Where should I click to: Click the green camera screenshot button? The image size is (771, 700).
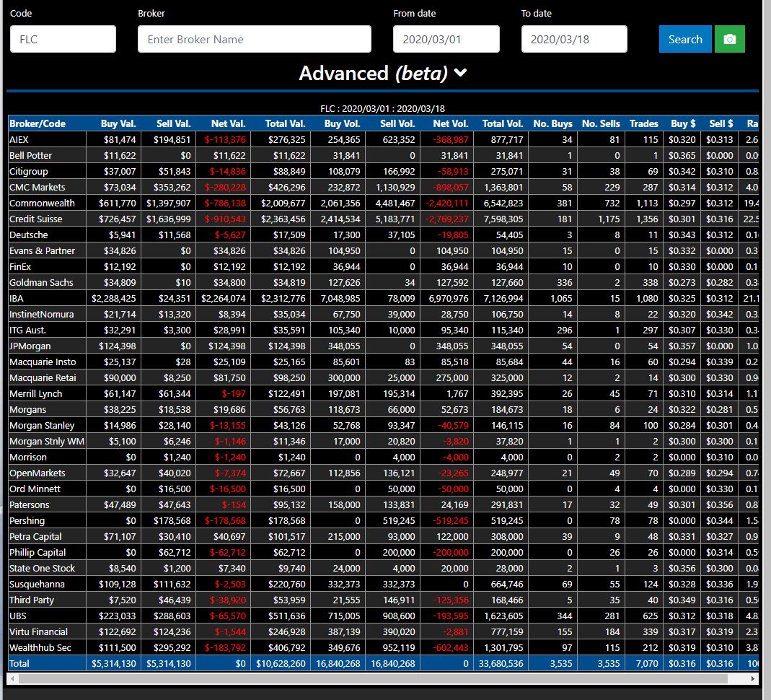[x=730, y=40]
